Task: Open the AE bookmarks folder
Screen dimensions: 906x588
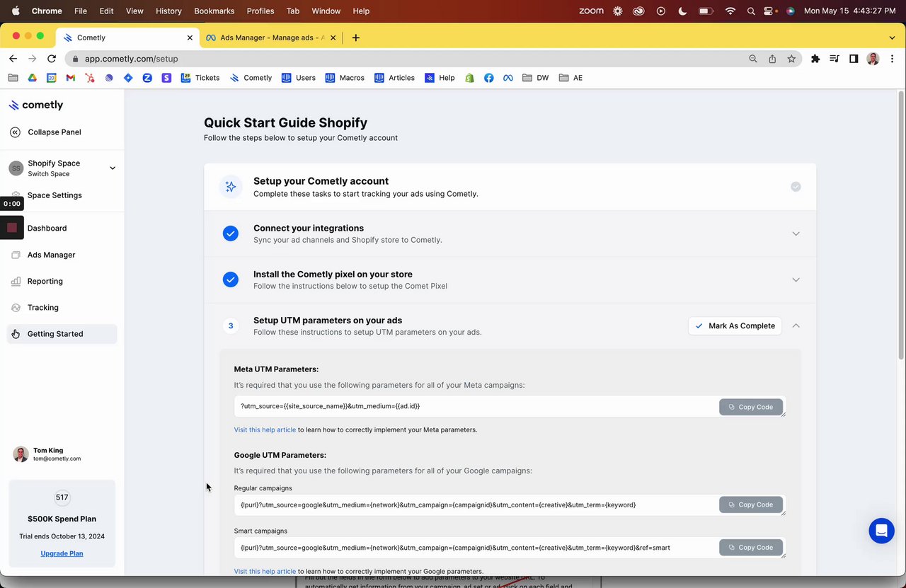Action: click(x=570, y=78)
